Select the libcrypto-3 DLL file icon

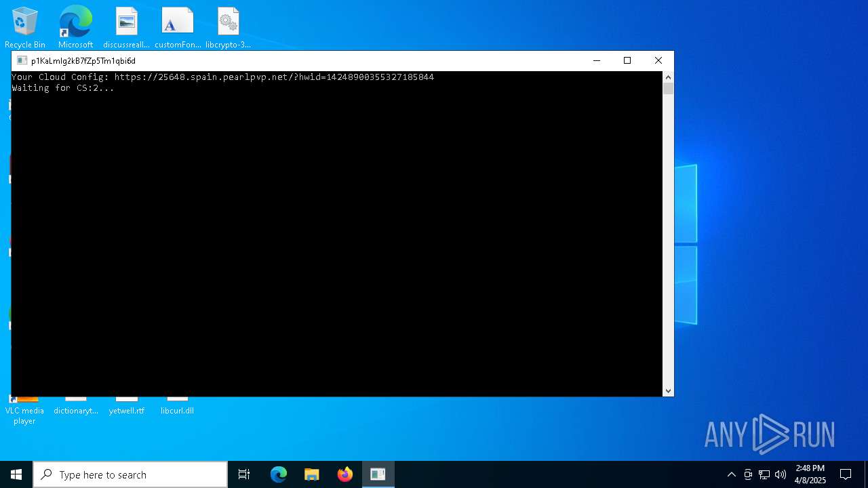point(229,27)
